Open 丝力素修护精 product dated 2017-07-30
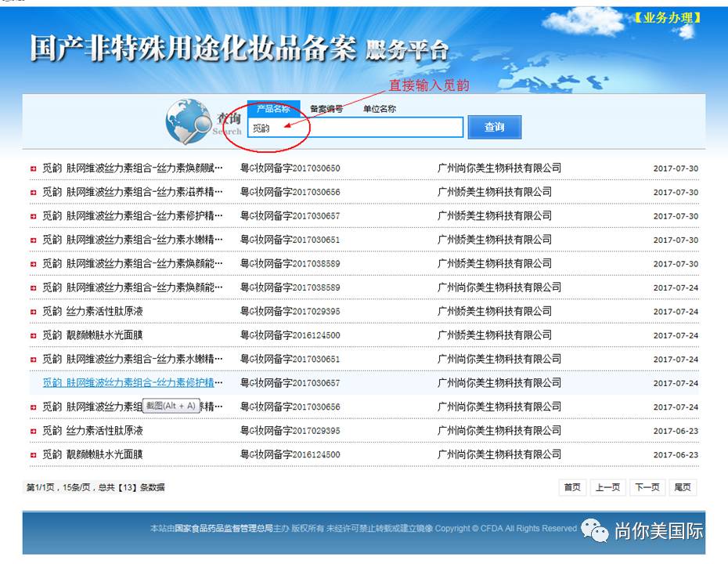728x564 pixels. point(132,216)
